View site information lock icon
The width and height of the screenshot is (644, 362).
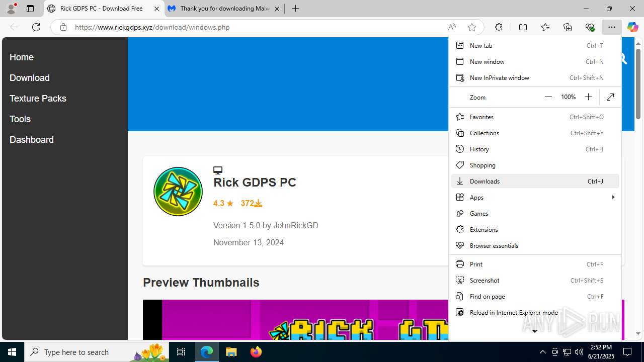pos(63,27)
